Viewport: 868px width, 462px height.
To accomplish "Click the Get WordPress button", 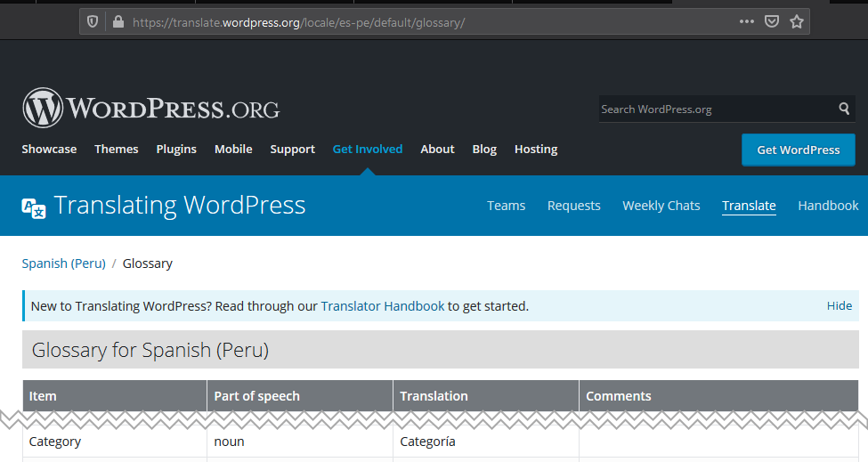I will pos(799,150).
